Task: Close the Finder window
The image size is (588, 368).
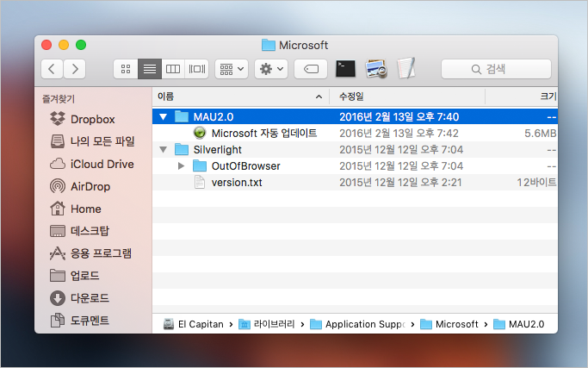Action: click(46, 45)
